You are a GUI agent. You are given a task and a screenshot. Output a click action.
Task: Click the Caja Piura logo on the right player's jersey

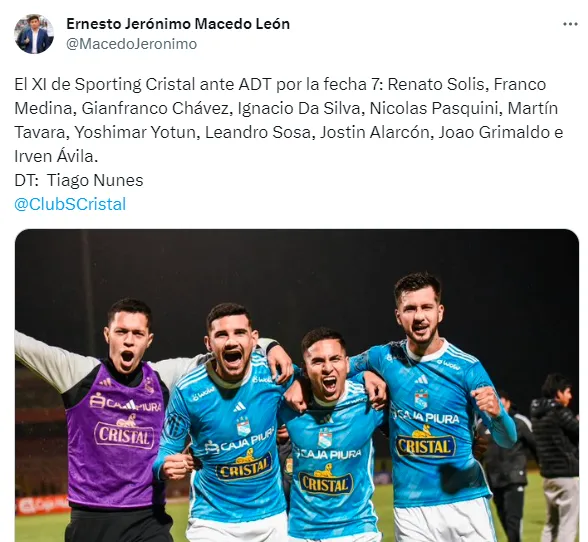[x=426, y=416]
